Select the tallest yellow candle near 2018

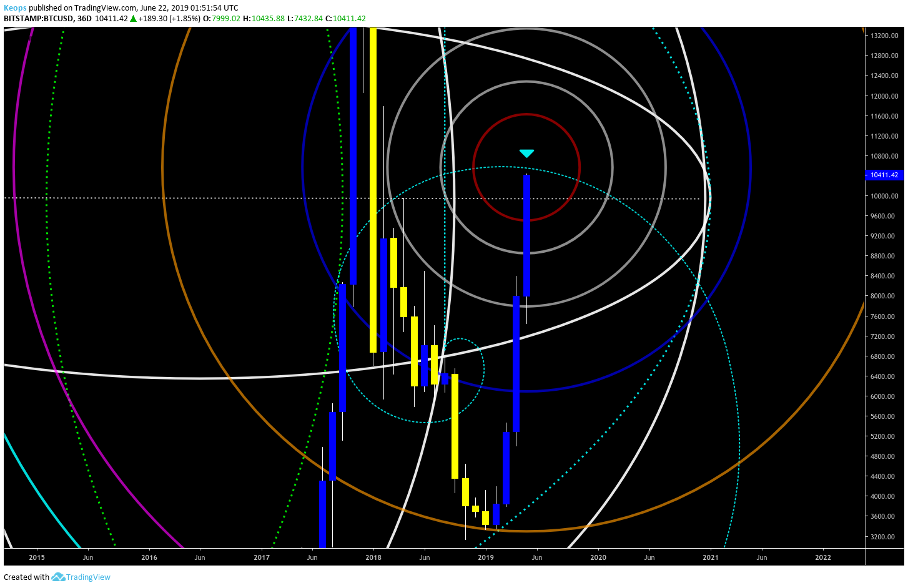tap(373, 190)
